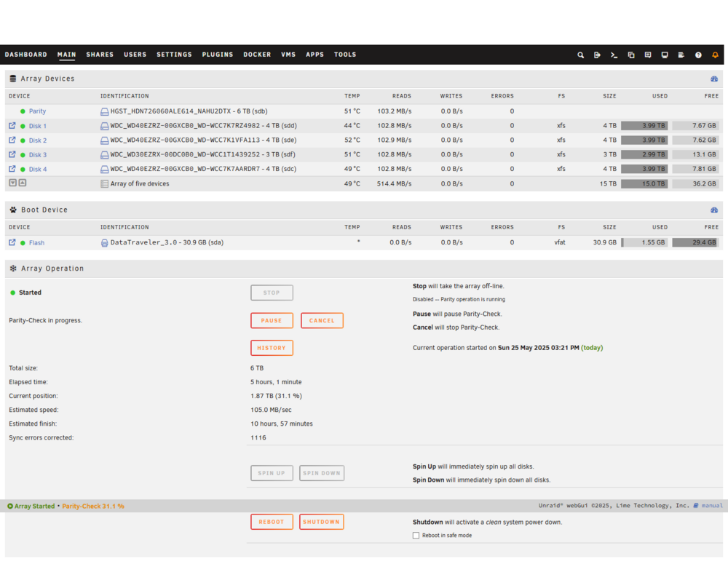Switch to the Docker tab

point(257,55)
